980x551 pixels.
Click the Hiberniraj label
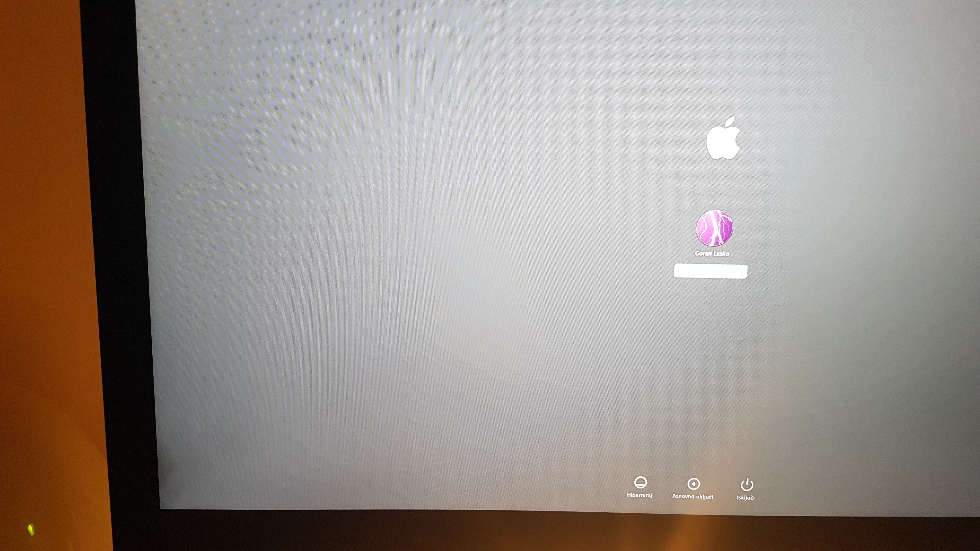[639, 495]
